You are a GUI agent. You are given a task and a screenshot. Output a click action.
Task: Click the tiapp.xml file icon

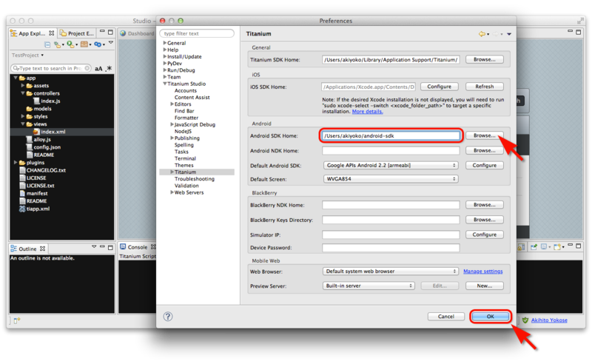pos(22,209)
